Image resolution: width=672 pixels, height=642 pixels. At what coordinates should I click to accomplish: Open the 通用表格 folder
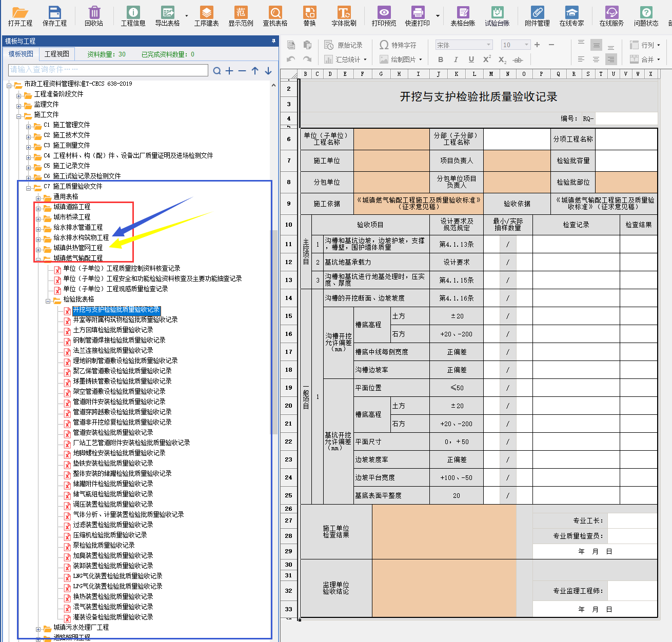point(66,196)
